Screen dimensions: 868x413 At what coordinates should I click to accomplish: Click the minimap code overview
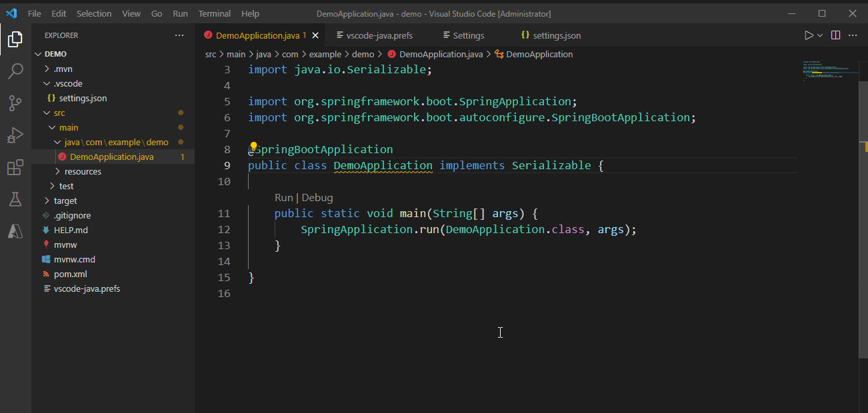(829, 70)
